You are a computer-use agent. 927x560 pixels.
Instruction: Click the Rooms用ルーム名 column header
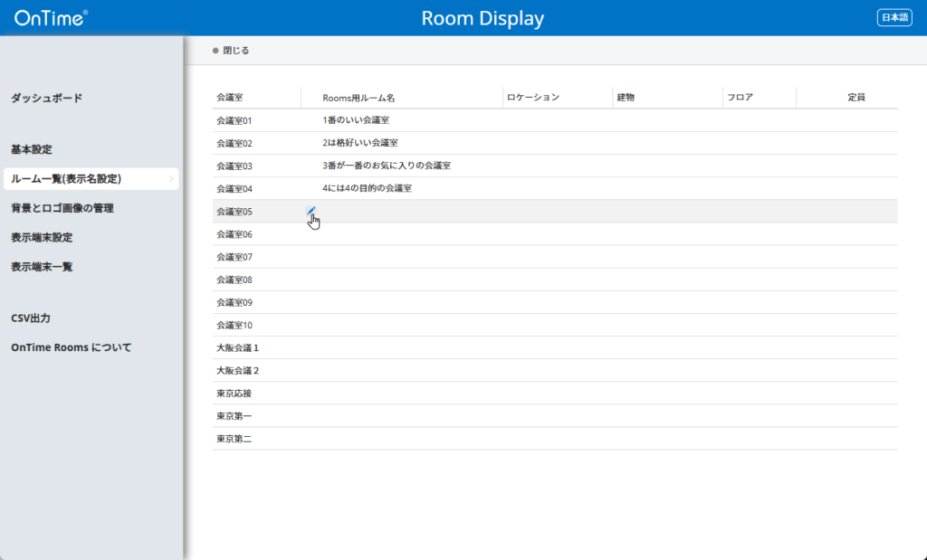(358, 98)
